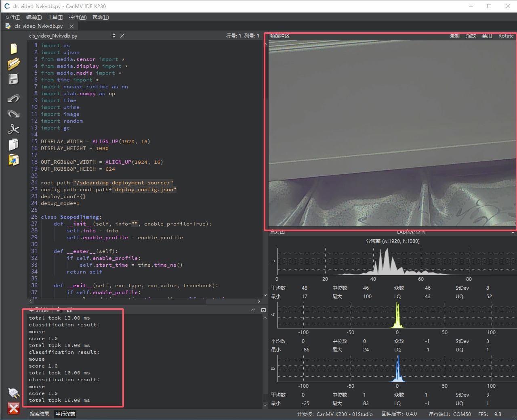Toggle 禁用 to disable the frame buffer
The image size is (517, 420).
(x=487, y=36)
